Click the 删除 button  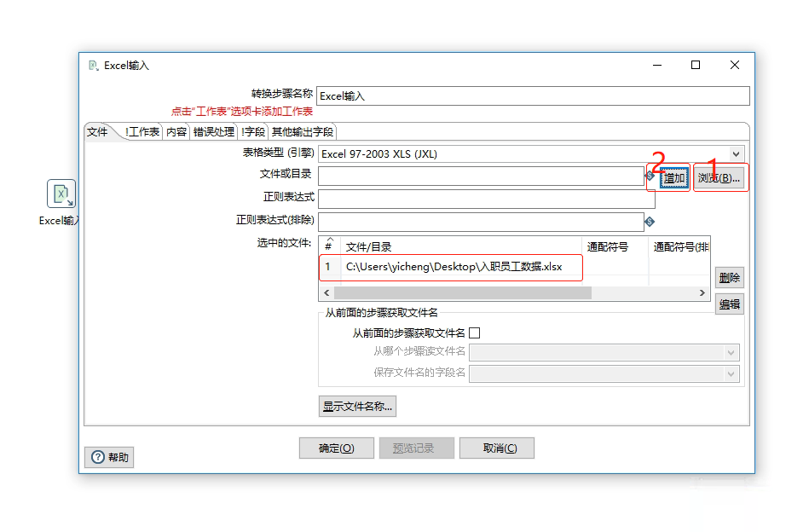pos(730,277)
